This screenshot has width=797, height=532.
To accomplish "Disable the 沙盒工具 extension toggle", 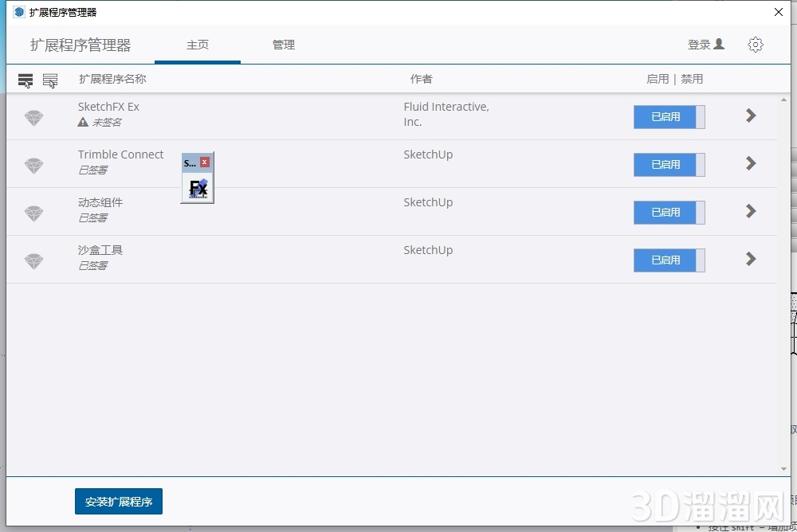I will coord(669,260).
